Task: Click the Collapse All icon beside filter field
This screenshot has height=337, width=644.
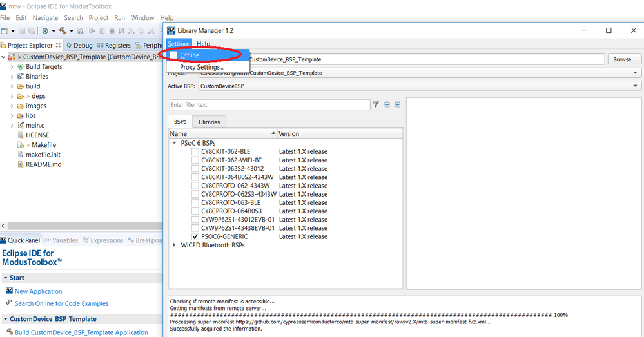Action: point(387,104)
